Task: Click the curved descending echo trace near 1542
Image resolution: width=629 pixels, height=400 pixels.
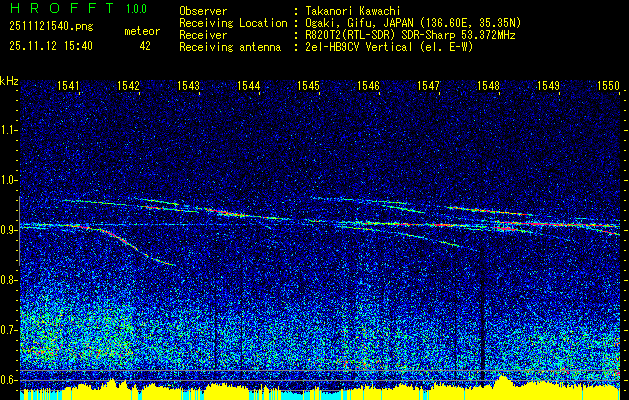Action: (126, 242)
